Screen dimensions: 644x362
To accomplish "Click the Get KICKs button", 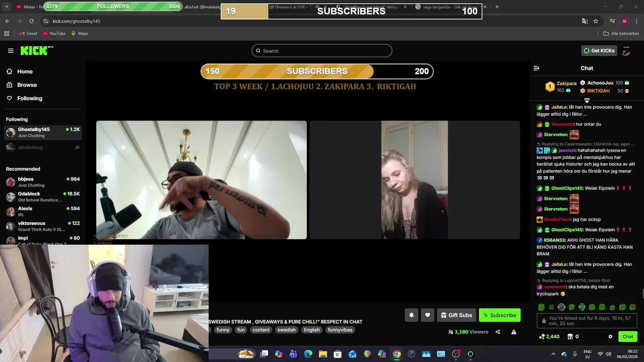I will click(x=599, y=51).
